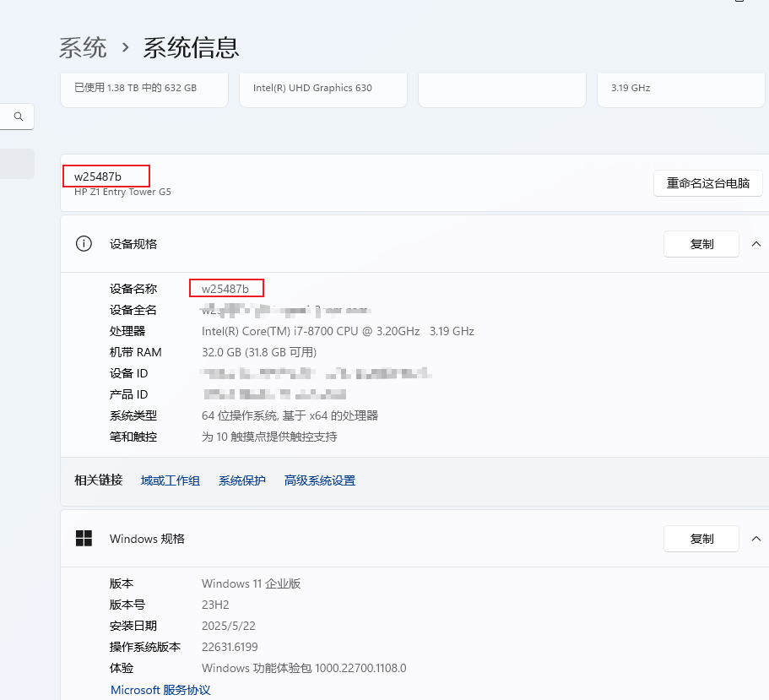This screenshot has height=700, width=769.
Task: Click the 系统信息 page title
Action: coord(191,47)
